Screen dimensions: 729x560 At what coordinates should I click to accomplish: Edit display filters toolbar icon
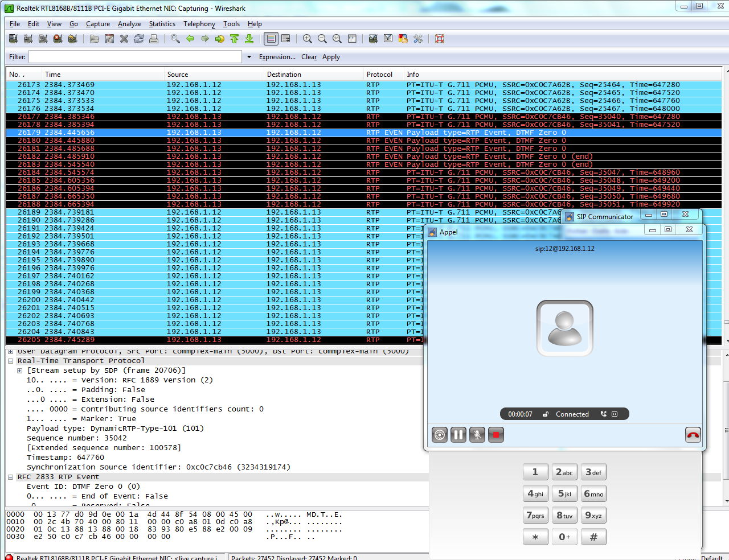tap(388, 39)
